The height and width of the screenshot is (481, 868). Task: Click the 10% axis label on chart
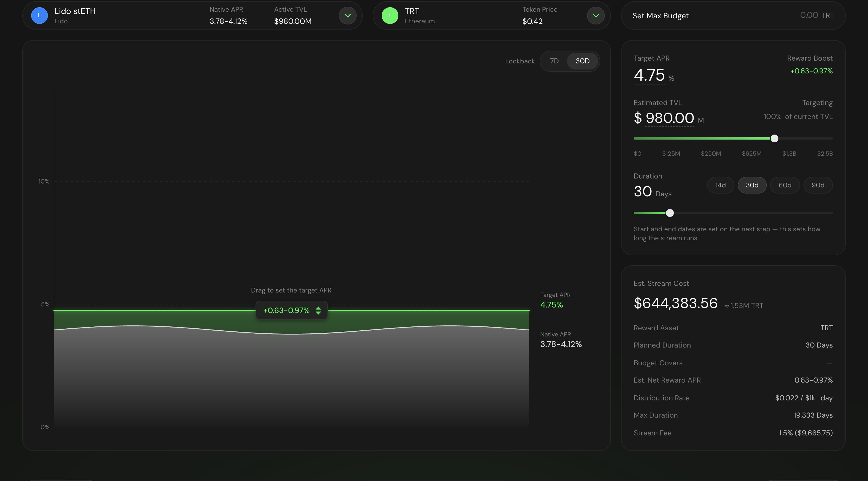[44, 182]
